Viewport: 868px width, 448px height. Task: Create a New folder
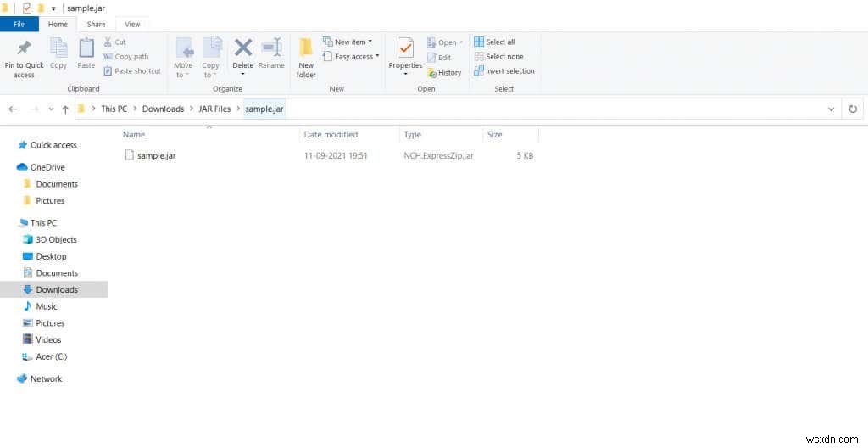pos(306,58)
